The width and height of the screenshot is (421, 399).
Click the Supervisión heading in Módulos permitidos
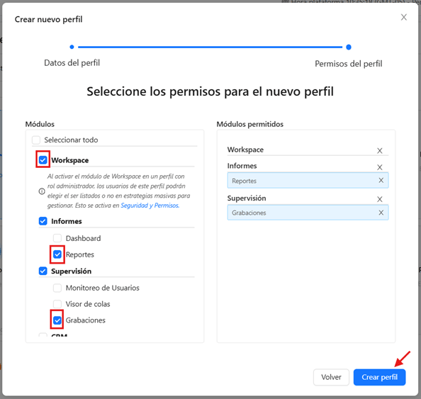pos(247,198)
